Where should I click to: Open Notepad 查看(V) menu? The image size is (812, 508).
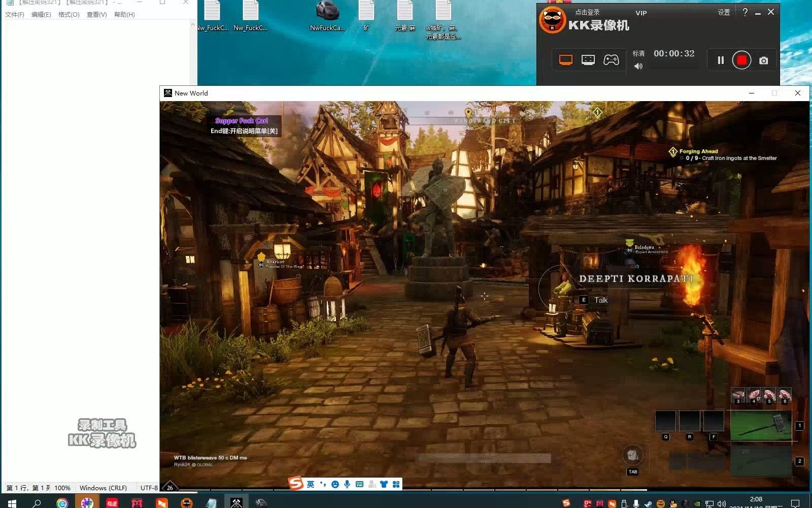coord(96,14)
